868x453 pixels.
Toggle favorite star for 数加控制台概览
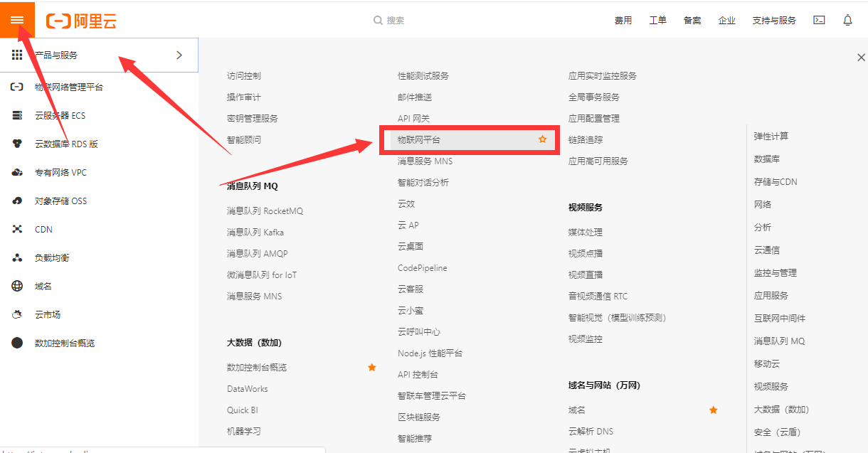click(371, 367)
